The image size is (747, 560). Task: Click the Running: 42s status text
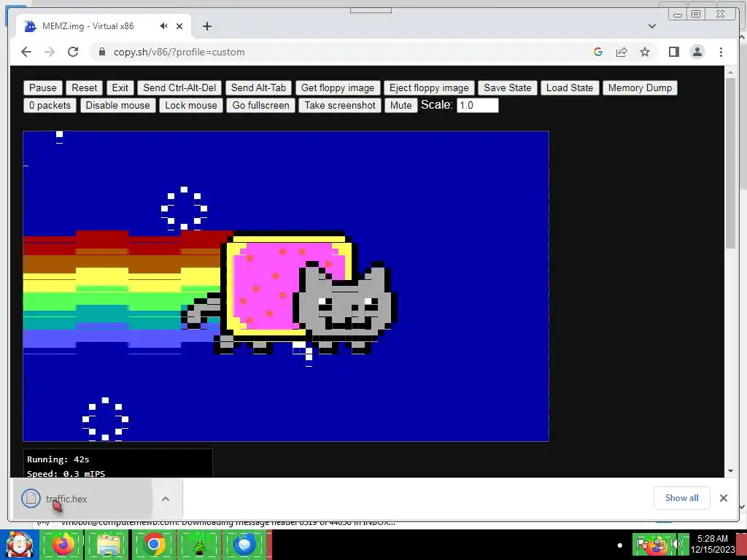click(x=58, y=459)
